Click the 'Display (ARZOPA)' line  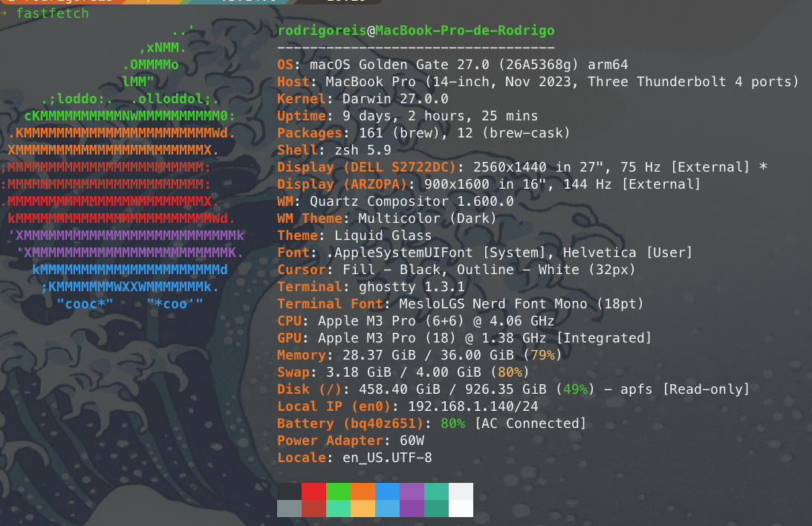coord(489,184)
